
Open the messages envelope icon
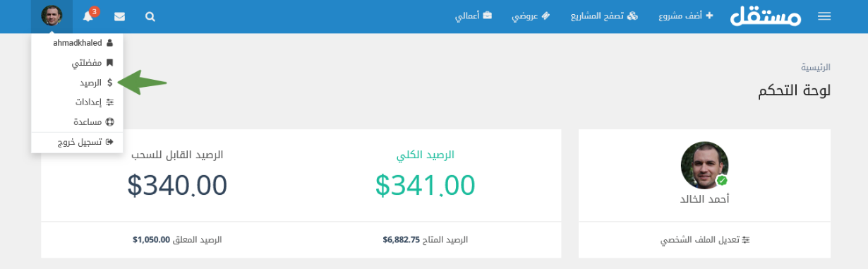click(119, 16)
